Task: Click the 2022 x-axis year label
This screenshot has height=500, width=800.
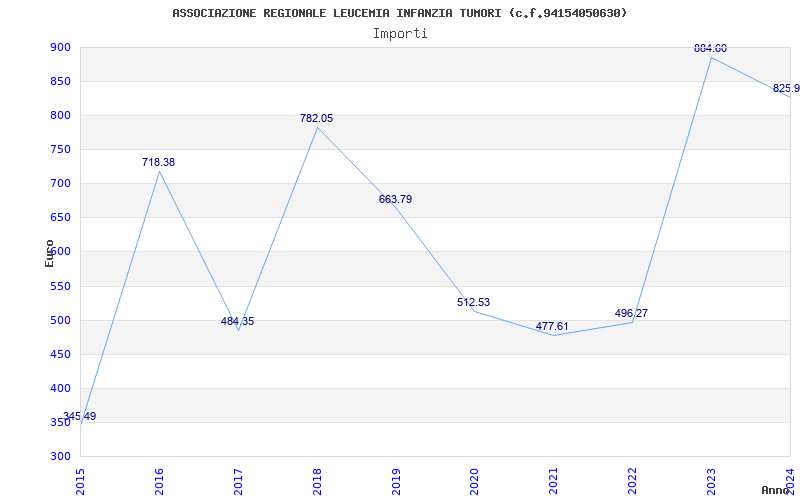Action: pyautogui.click(x=633, y=481)
